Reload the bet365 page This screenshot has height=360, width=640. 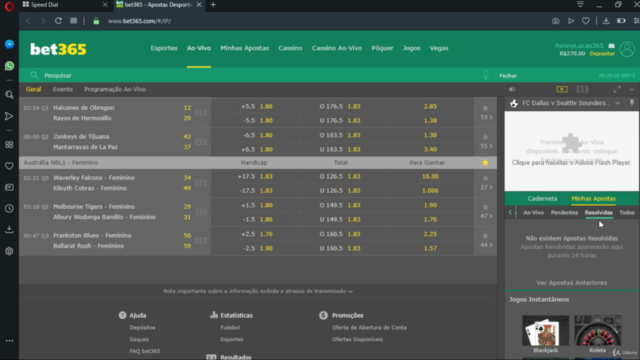click(58, 21)
